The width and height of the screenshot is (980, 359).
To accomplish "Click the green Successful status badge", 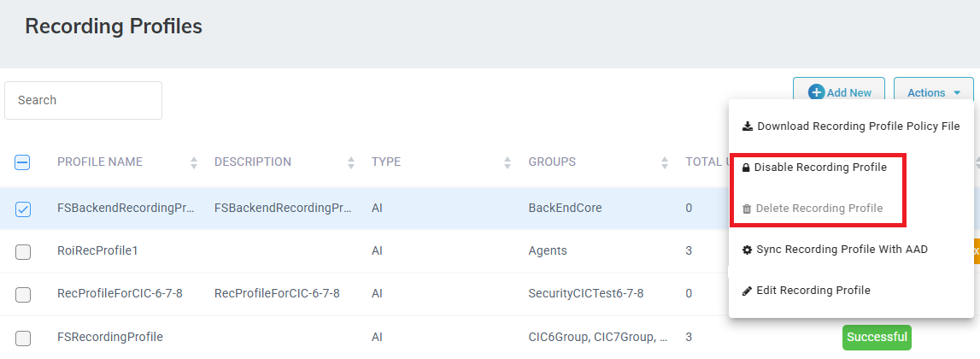I will coord(877,337).
